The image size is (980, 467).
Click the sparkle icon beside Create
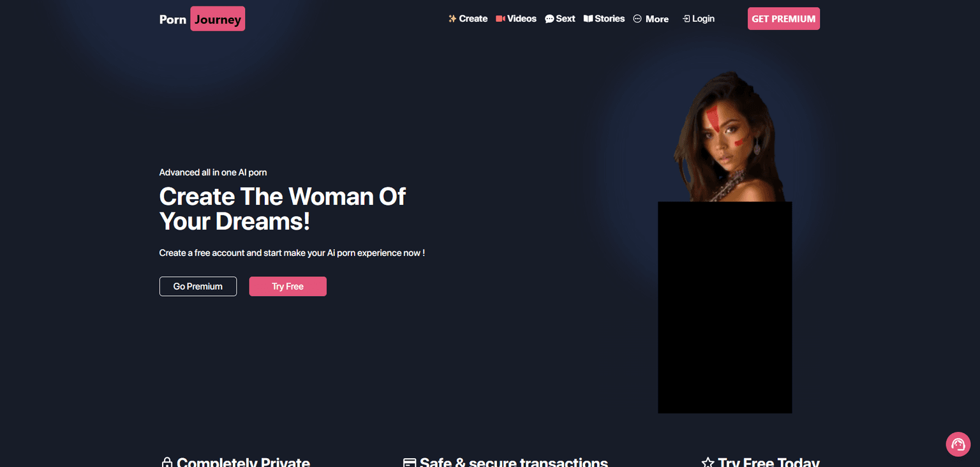pyautogui.click(x=451, y=19)
